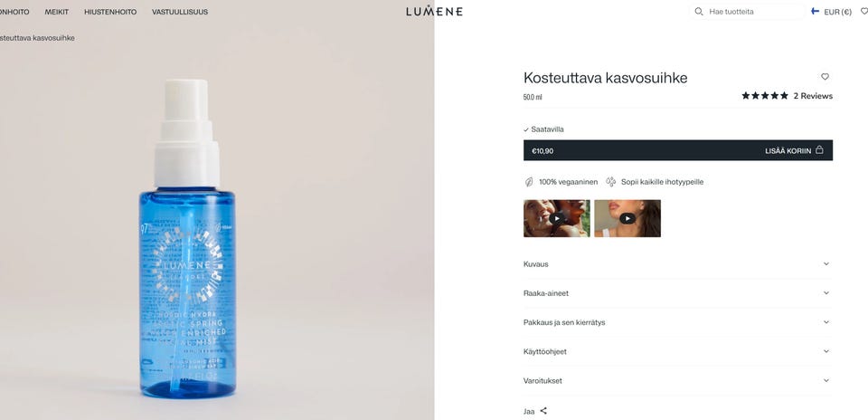Click the share icon next to Jaa

point(543,411)
